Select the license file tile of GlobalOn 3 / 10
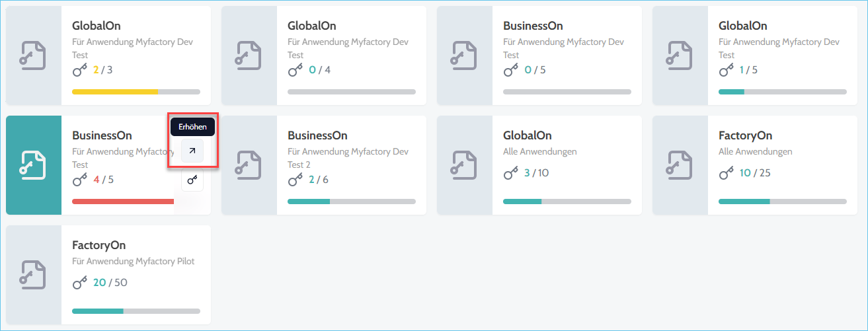Image resolution: width=868 pixels, height=331 pixels. (x=465, y=165)
